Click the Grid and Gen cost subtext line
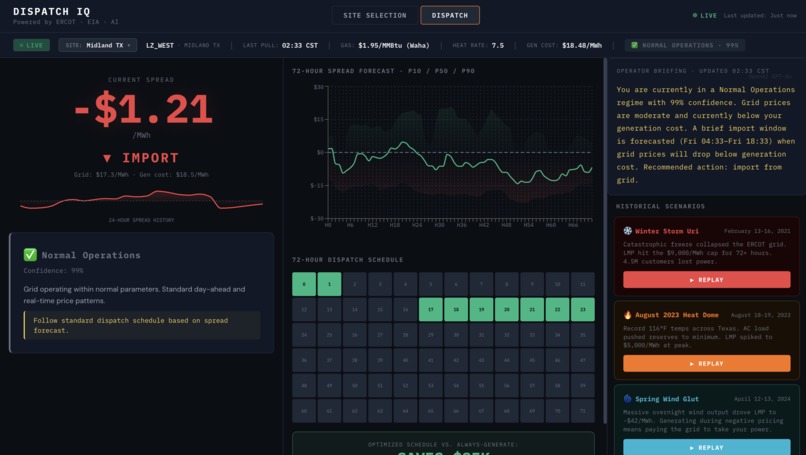This screenshot has height=455, width=806. coord(141,174)
